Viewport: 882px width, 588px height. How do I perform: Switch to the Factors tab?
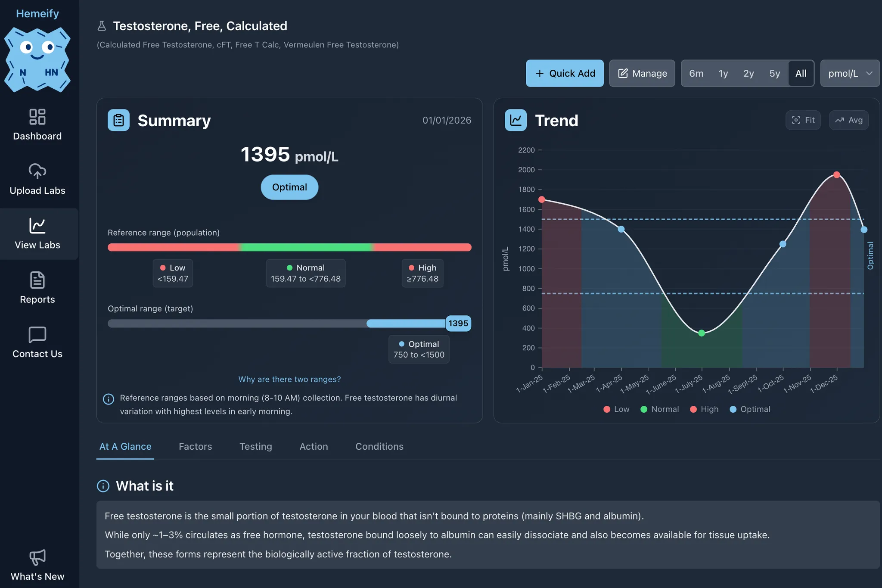(195, 446)
